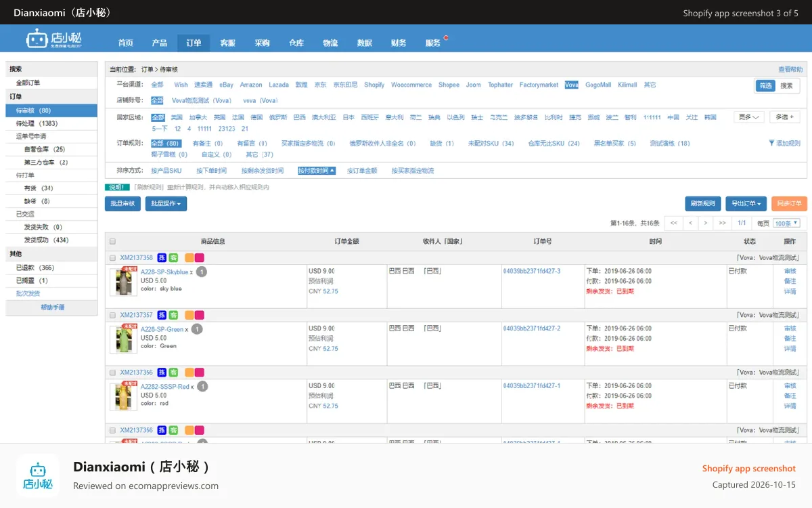Open 帮助手册 help manual in the sidebar
Image resolution: width=812 pixels, height=508 pixels.
pos(52,307)
